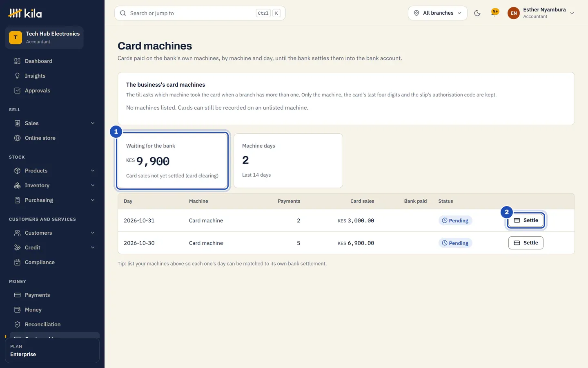Click the Waiting for the bank card
Viewport: 588px width, 368px height.
pos(172,161)
